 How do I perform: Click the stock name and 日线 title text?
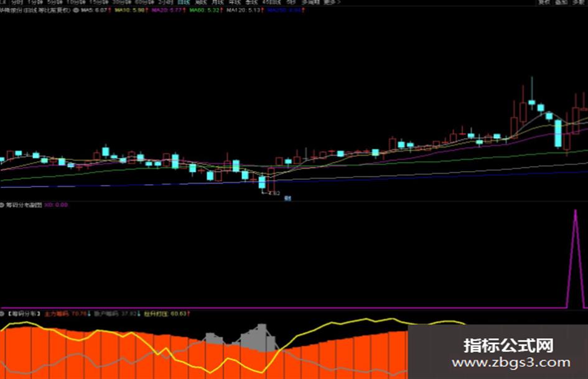pyautogui.click(x=35, y=10)
